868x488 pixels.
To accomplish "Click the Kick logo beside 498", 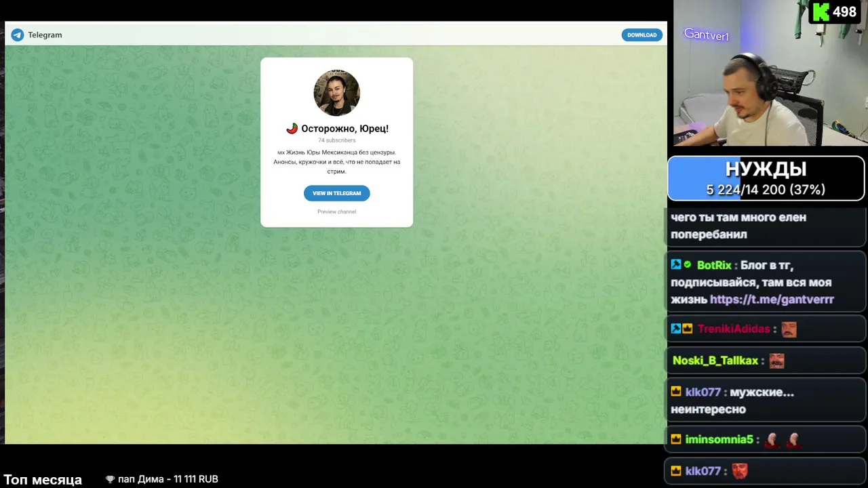I will coord(820,12).
